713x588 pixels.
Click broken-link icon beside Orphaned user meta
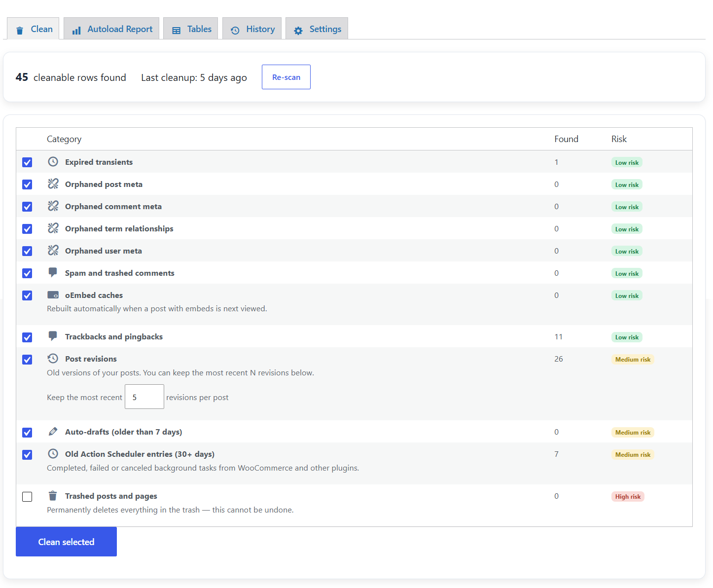53,250
